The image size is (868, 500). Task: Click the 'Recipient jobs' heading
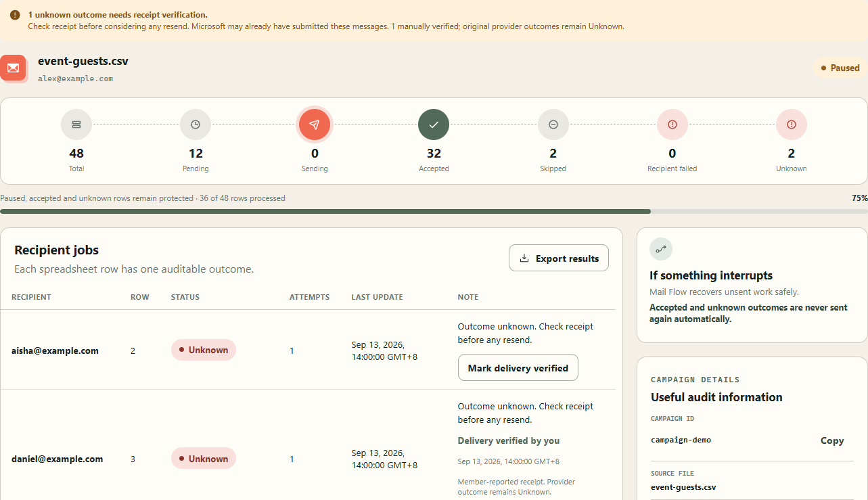[x=57, y=250]
